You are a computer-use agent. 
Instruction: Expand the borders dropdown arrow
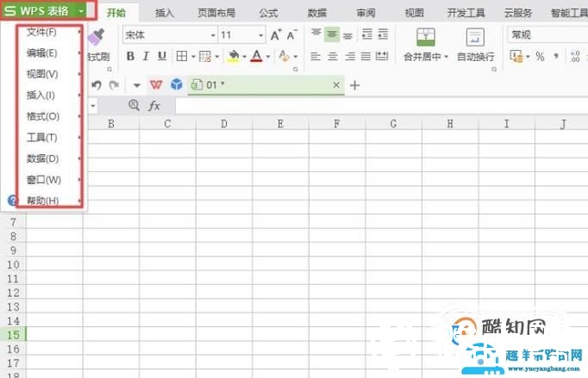click(193, 57)
